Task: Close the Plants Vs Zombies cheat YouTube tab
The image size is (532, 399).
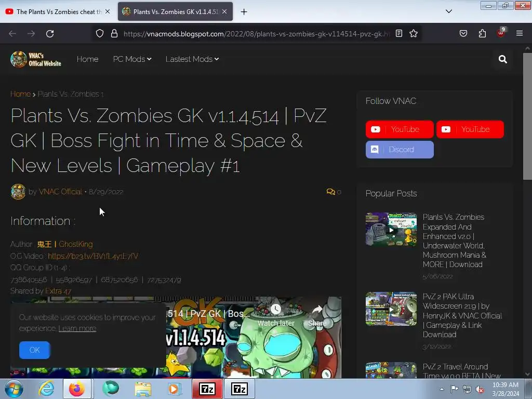Action: (108, 11)
